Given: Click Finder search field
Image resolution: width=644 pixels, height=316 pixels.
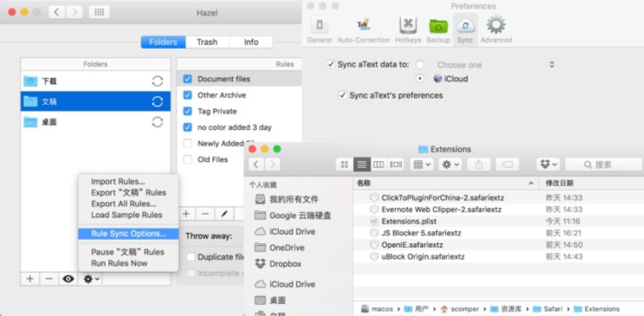Looking at the screenshot, I should (x=603, y=164).
